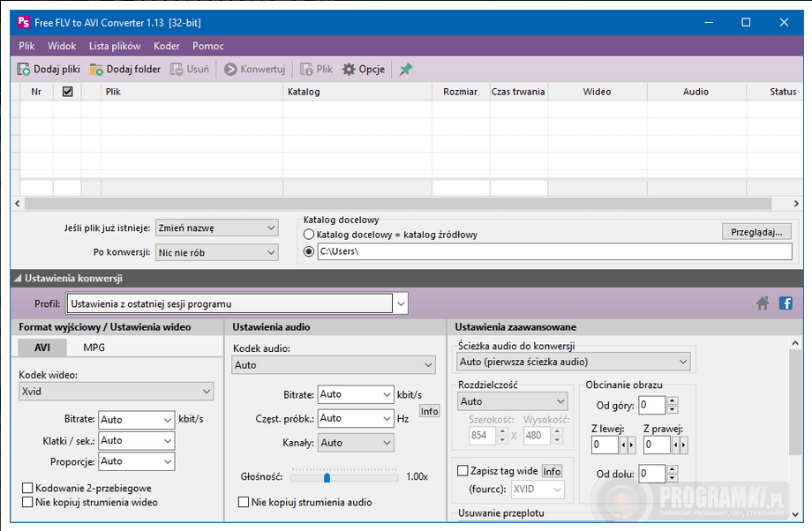
Task: Collapse the Ustawienia konwersji section triangle
Action: coord(18,279)
